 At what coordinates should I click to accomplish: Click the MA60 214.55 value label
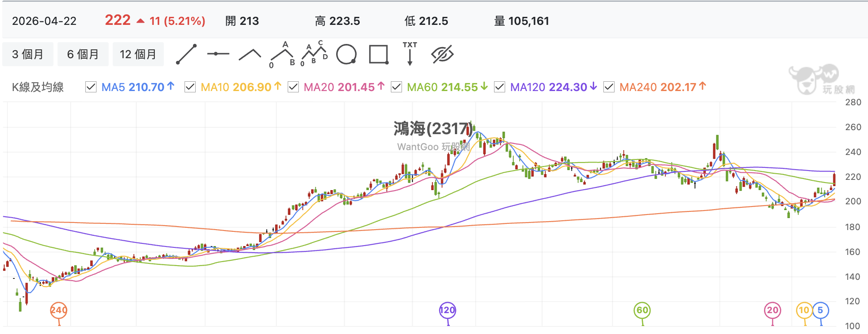tap(447, 87)
